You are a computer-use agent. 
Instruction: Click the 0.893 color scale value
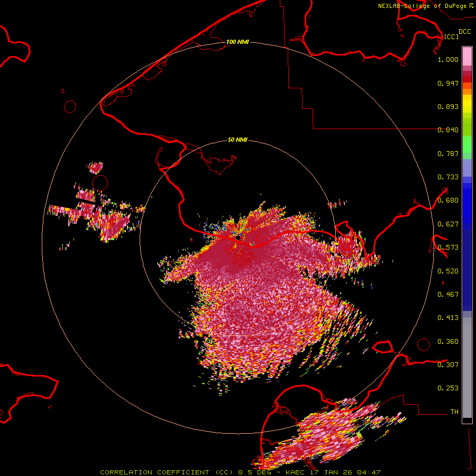coord(448,106)
